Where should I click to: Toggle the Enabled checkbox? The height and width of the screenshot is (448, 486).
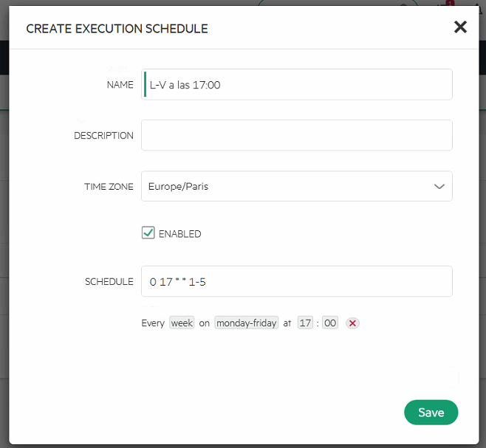coord(148,233)
